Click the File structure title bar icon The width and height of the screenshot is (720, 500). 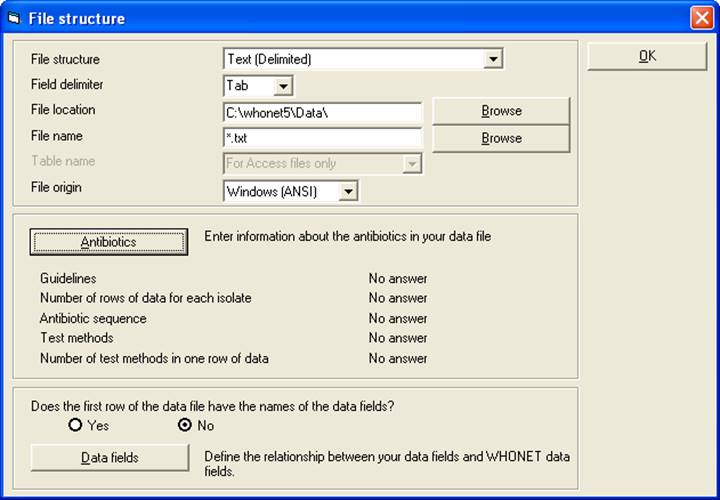[x=14, y=19]
